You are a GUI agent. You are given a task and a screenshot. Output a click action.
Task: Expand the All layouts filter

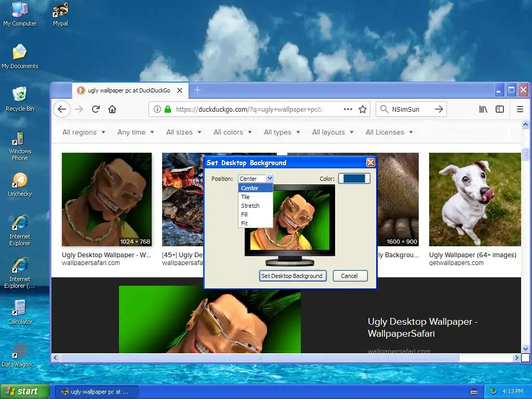point(333,132)
